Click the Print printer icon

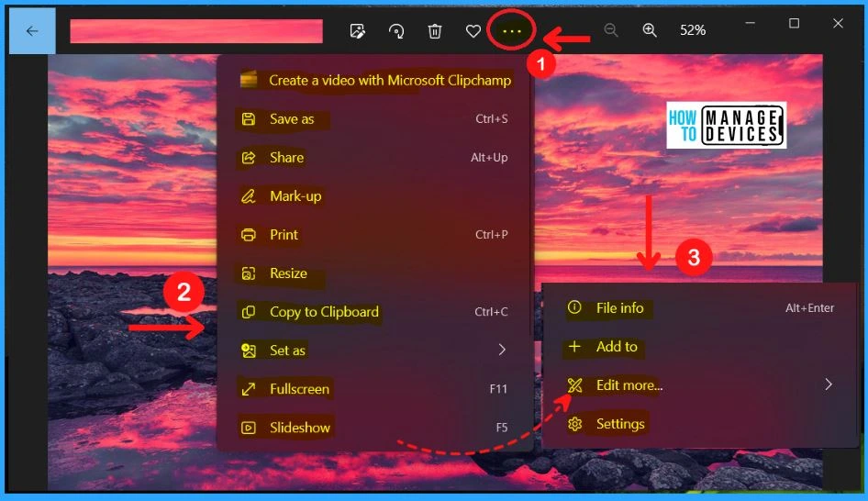pyautogui.click(x=249, y=235)
